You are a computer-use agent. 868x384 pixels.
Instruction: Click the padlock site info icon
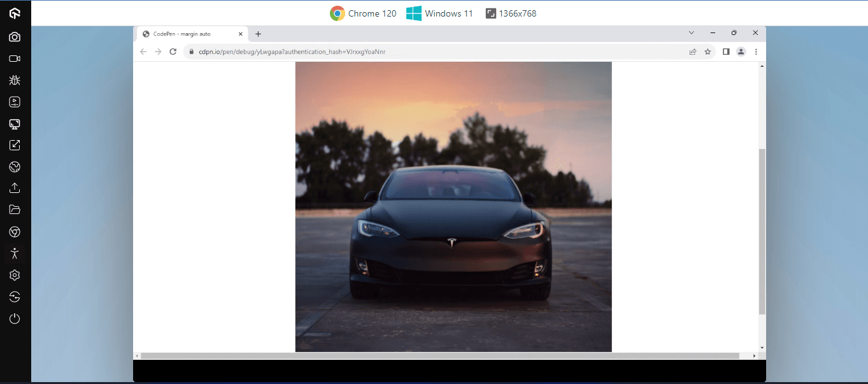coord(191,52)
